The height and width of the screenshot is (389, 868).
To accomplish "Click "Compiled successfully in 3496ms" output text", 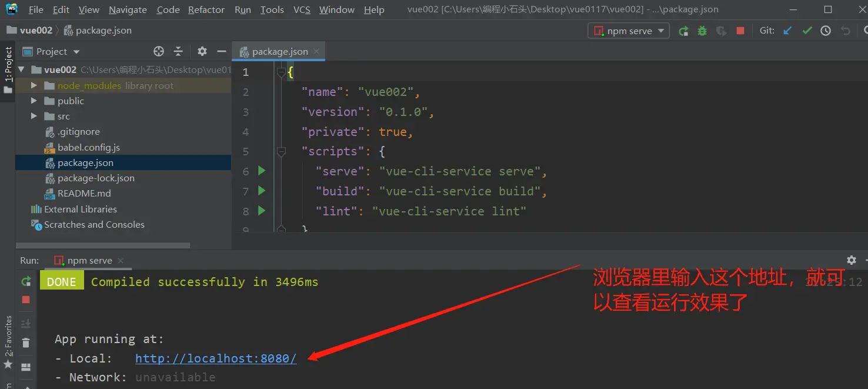I will 205,282.
